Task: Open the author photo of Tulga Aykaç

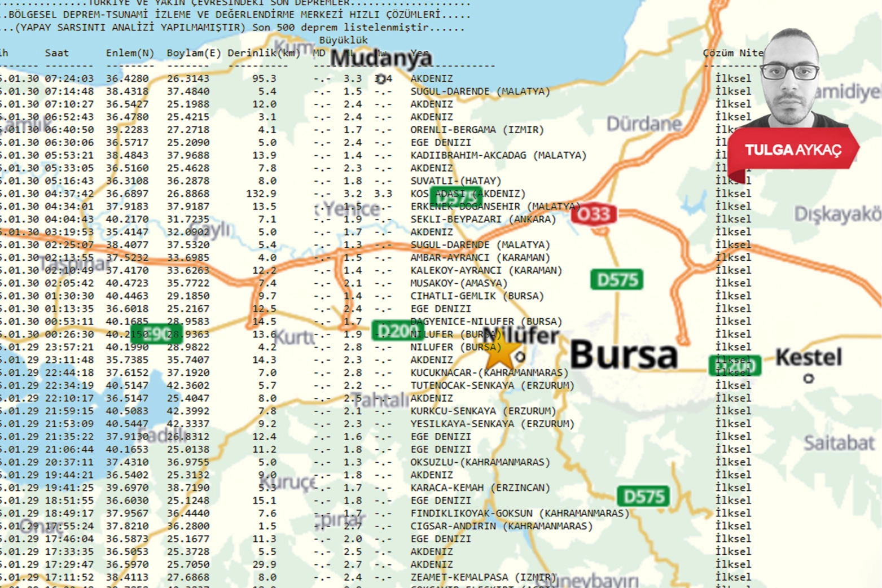Action: click(x=790, y=79)
